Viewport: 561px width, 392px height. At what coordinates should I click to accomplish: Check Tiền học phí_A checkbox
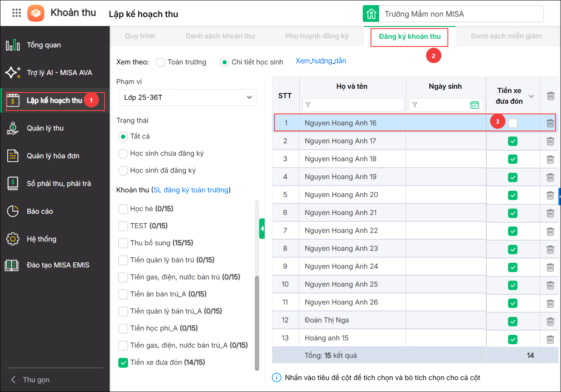[123, 328]
